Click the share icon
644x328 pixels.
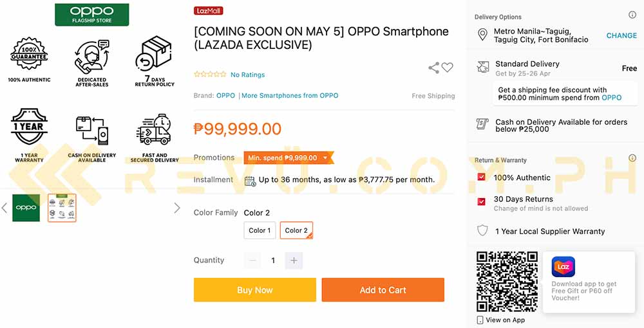433,68
